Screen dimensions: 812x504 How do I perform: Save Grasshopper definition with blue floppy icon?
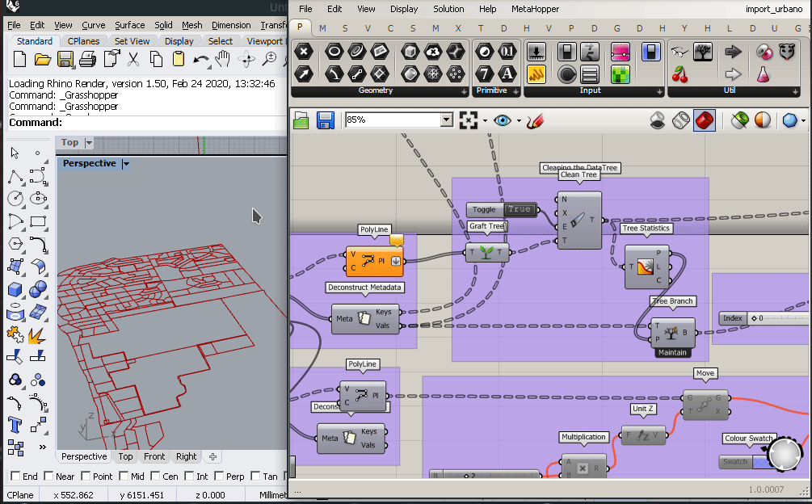click(326, 121)
